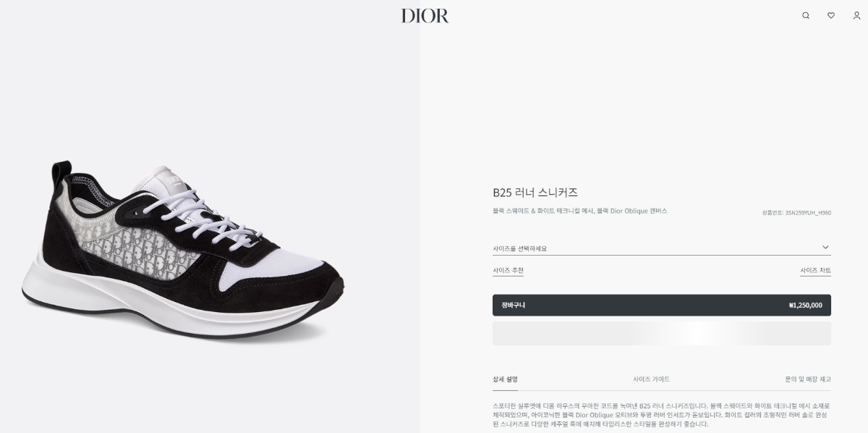This screenshot has height=433, width=868.
Task: Open the 사이즈를 선택하세요 dropdown field
Action: 662,248
